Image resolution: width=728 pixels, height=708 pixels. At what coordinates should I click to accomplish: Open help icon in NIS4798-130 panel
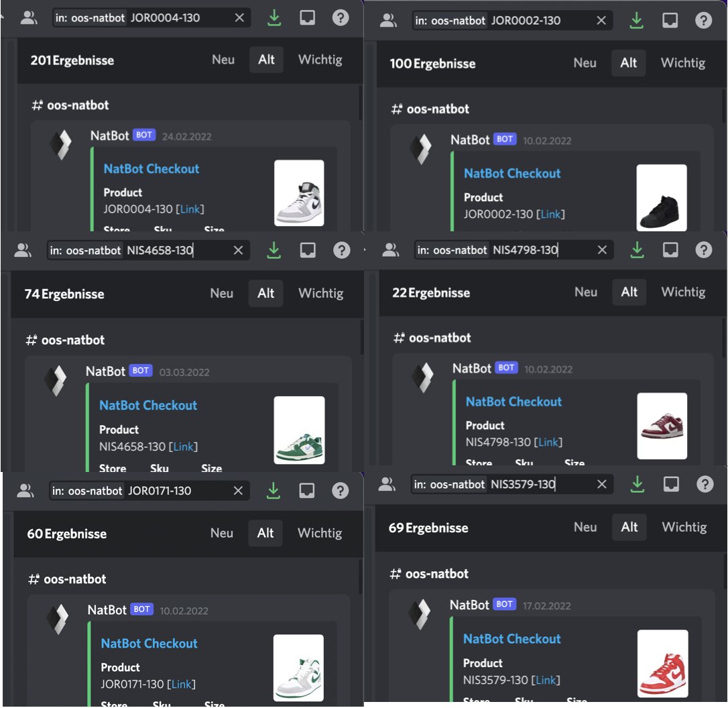click(x=704, y=250)
